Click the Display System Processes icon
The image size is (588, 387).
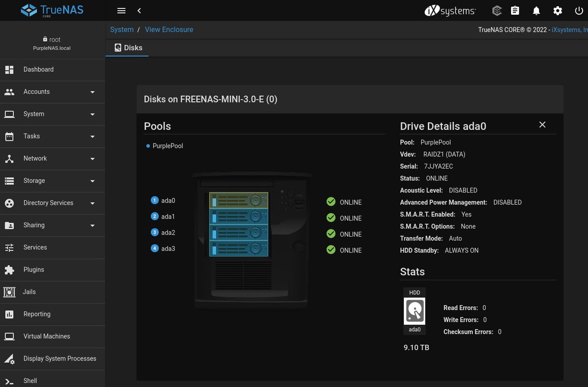[9, 359]
